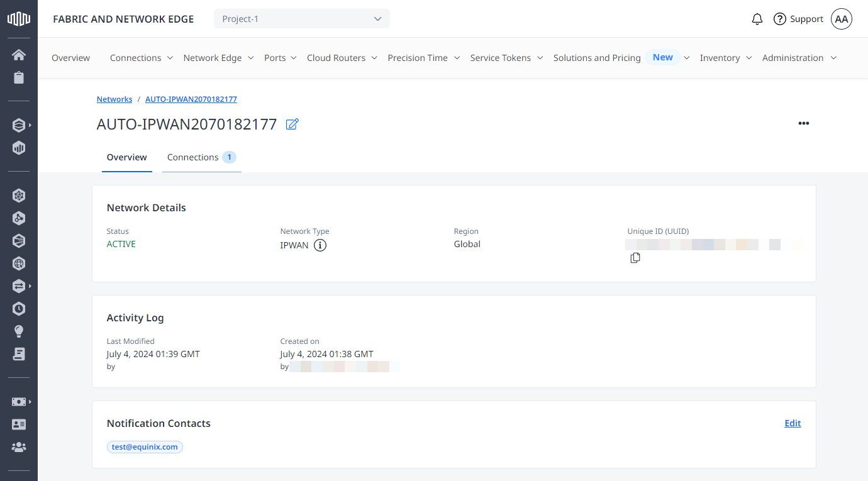Open the notifications bell
This screenshot has height=481, width=868.
coord(757,19)
